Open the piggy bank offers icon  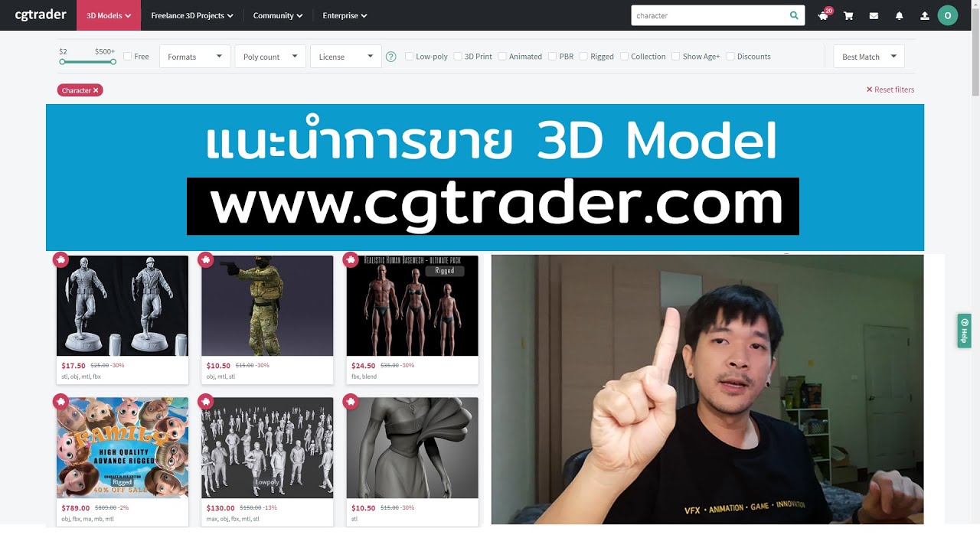click(823, 16)
